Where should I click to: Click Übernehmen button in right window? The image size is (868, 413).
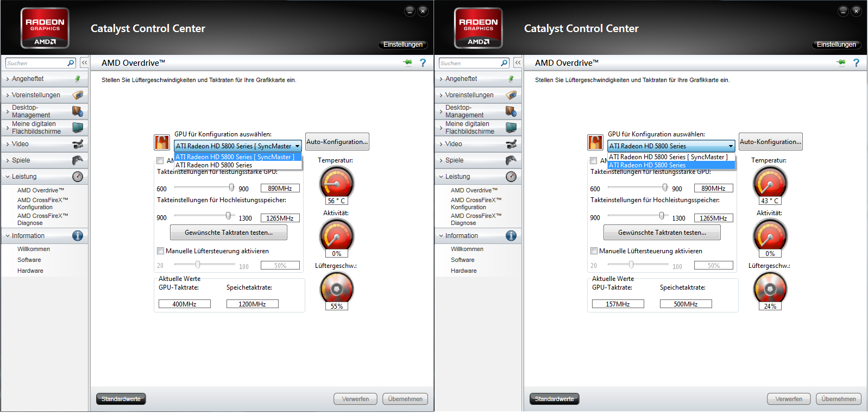pyautogui.click(x=839, y=399)
